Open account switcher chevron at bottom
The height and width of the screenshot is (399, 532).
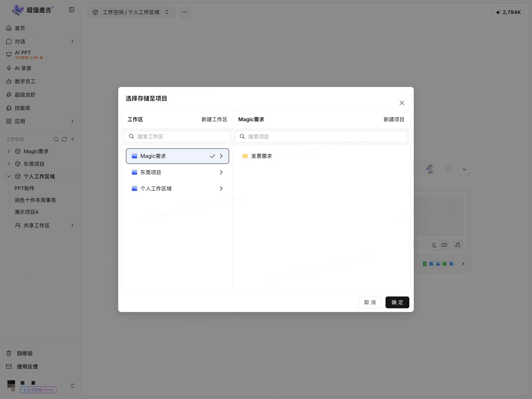click(72, 386)
